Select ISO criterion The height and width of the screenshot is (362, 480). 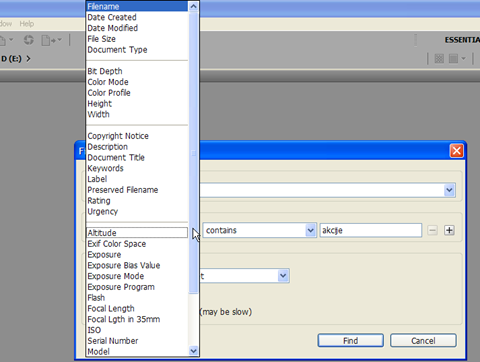pyautogui.click(x=137, y=330)
